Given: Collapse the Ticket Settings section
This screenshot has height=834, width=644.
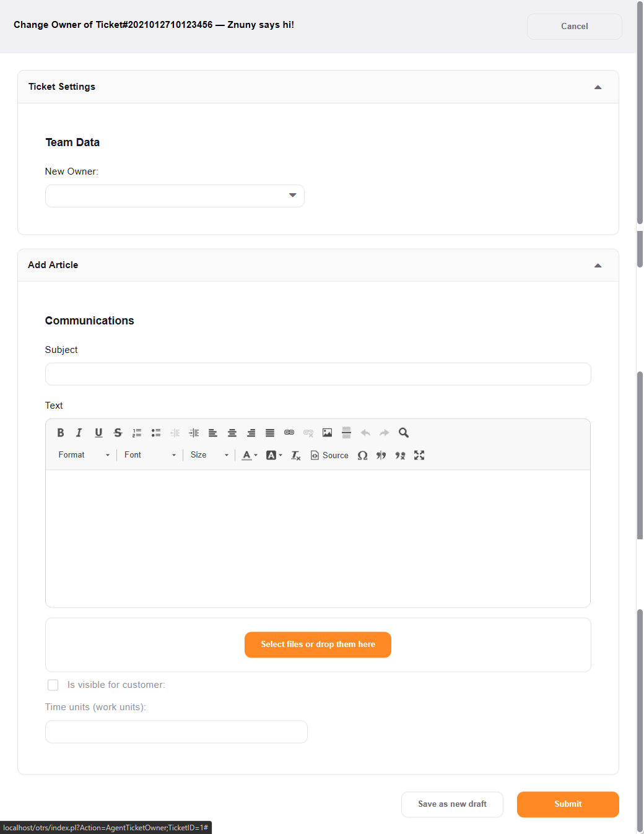Looking at the screenshot, I should tap(598, 87).
